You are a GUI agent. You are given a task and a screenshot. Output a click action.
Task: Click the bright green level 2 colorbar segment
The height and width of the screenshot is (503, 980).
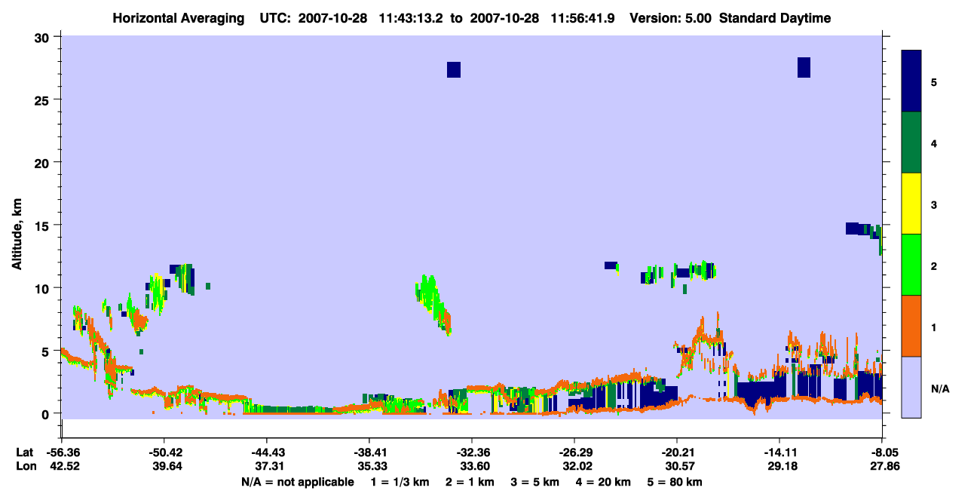pyautogui.click(x=911, y=265)
